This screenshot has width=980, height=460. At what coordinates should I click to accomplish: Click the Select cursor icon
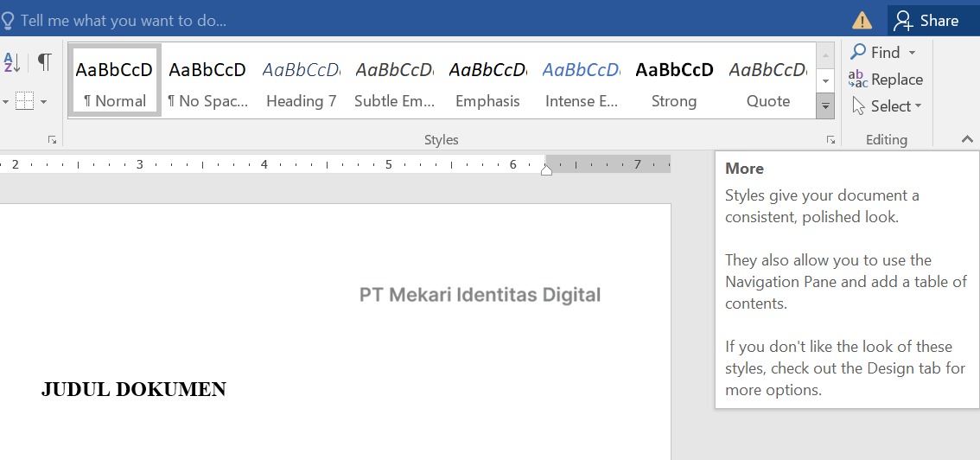pyautogui.click(x=859, y=106)
